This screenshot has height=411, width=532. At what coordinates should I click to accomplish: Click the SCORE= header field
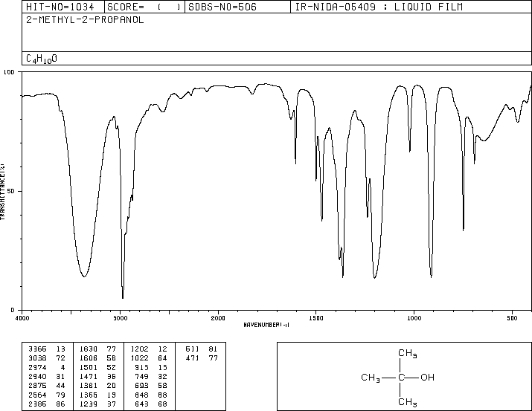tap(145, 7)
